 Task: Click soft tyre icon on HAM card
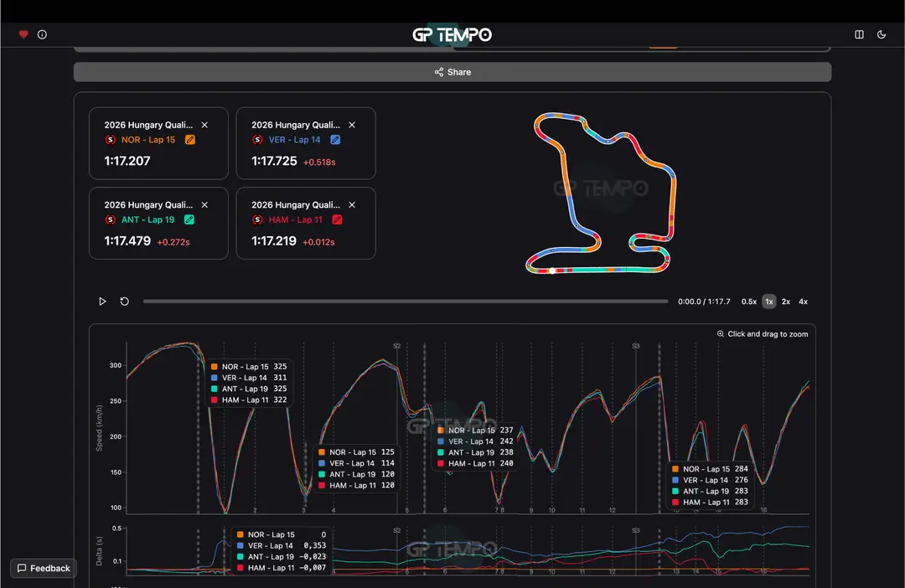(257, 219)
